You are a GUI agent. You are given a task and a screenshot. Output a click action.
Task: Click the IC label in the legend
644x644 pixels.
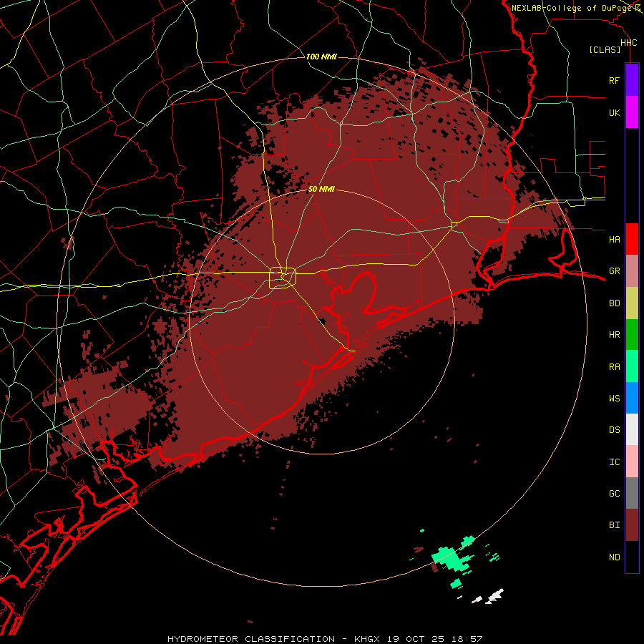[x=614, y=462]
